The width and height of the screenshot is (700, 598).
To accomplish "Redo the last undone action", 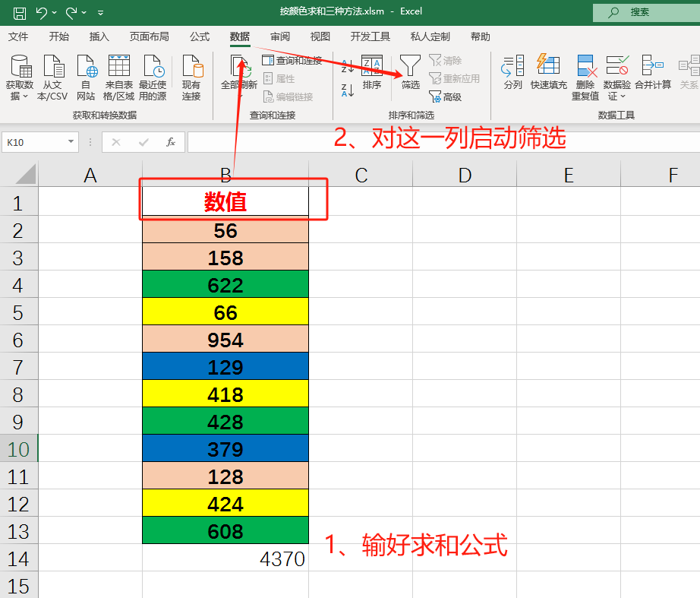I will click(x=71, y=12).
